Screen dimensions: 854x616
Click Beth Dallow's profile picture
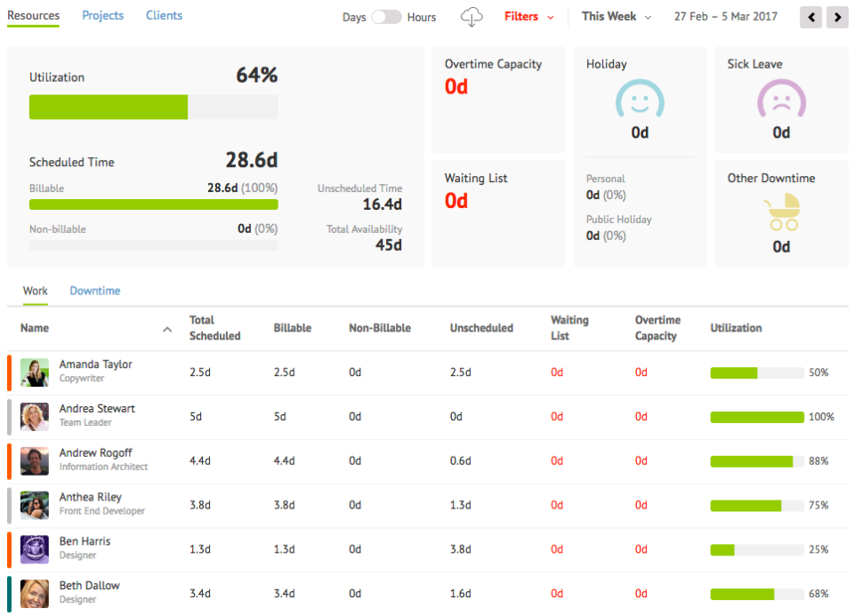click(35, 593)
